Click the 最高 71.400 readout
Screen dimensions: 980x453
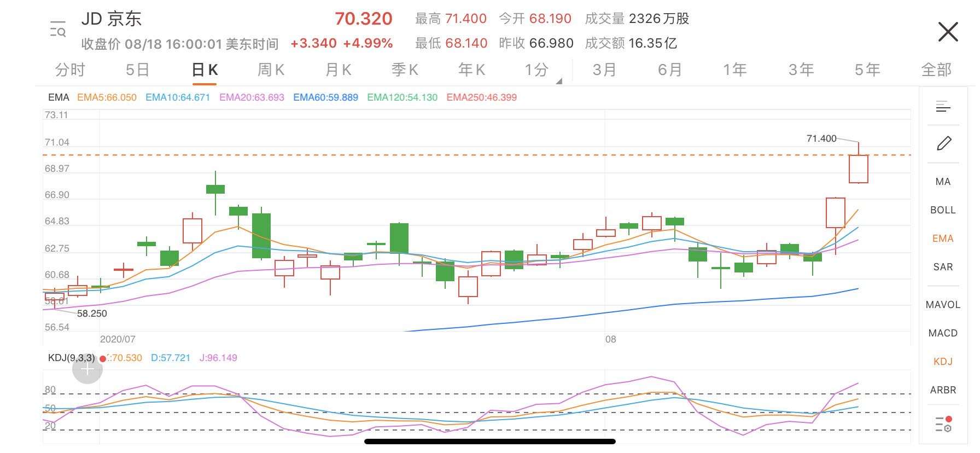point(451,19)
